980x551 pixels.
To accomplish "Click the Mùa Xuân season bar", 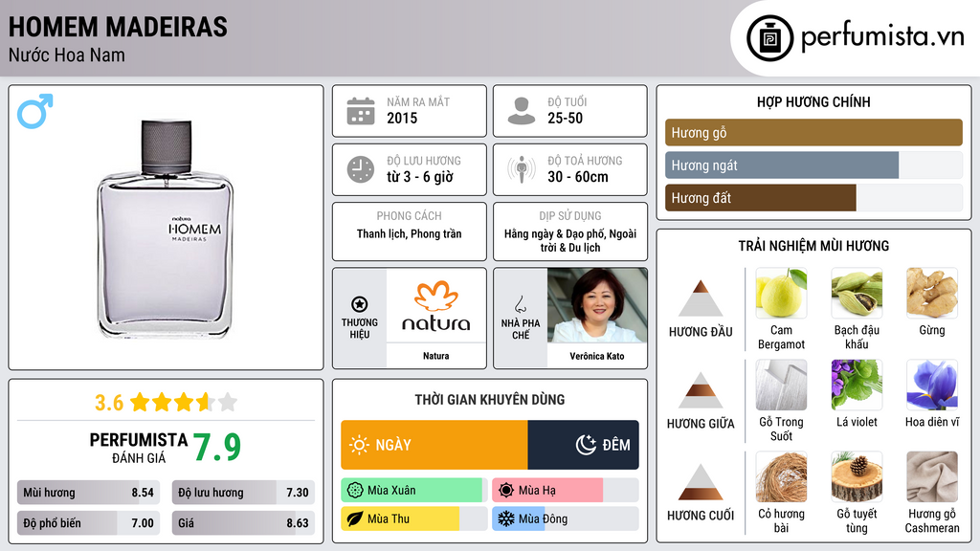I will click(414, 491).
